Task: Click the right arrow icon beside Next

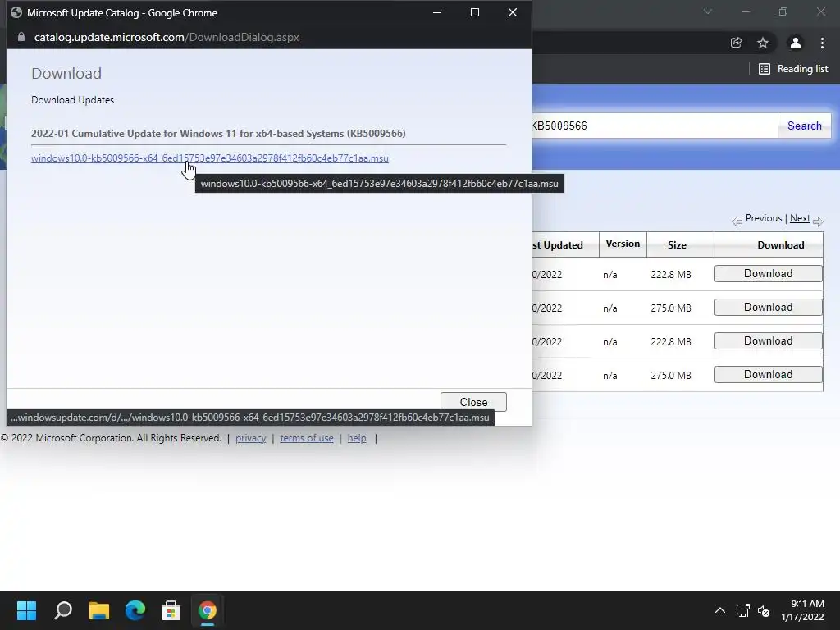Action: (x=818, y=221)
